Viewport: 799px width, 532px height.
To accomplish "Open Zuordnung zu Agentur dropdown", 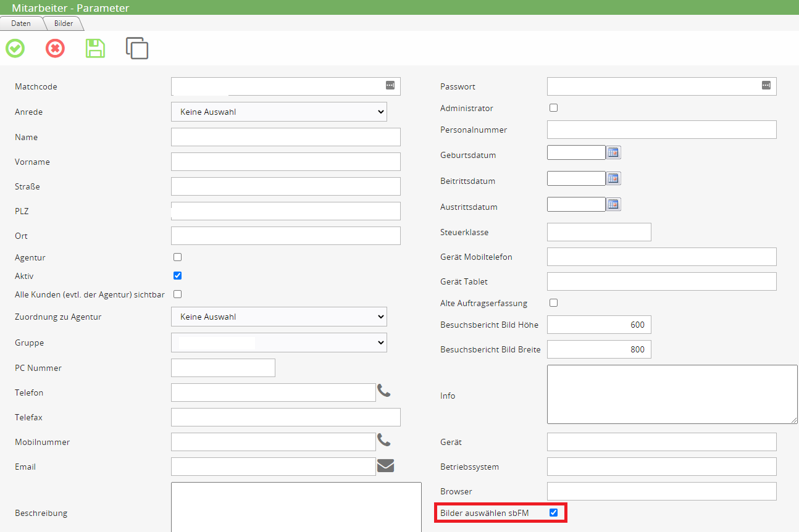I will (x=279, y=317).
